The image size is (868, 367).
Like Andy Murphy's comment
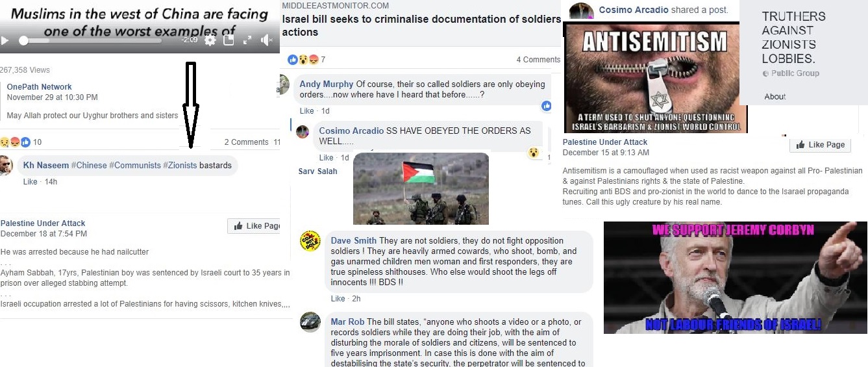coord(306,111)
